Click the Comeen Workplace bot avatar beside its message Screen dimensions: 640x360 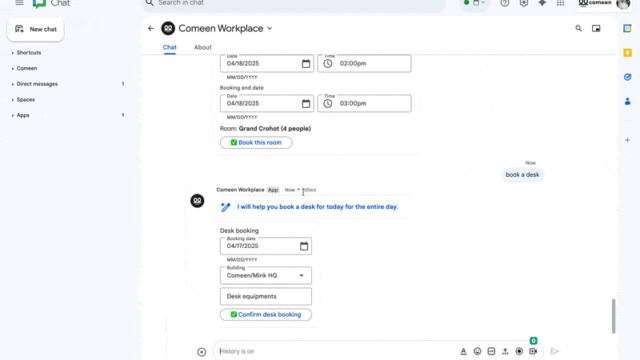[x=197, y=201]
